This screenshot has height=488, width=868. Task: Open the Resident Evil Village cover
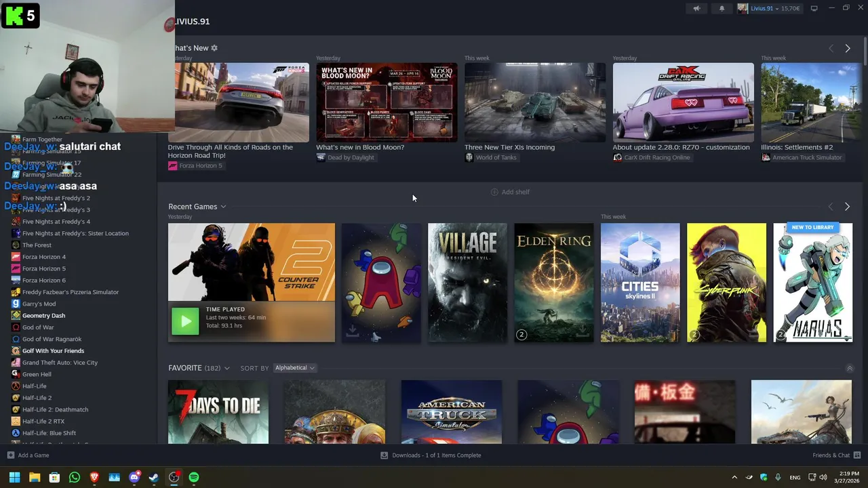pos(467,283)
